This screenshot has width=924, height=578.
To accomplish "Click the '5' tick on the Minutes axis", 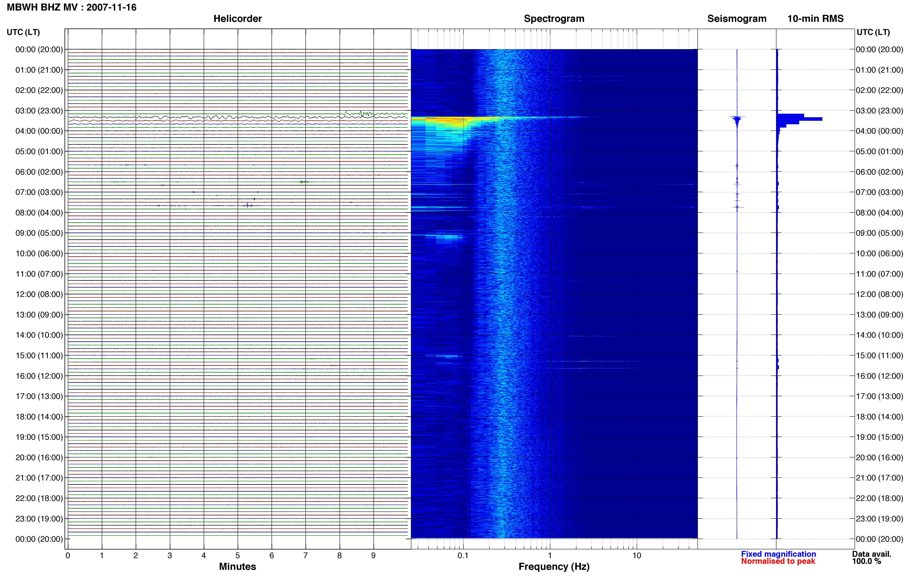I will click(238, 555).
